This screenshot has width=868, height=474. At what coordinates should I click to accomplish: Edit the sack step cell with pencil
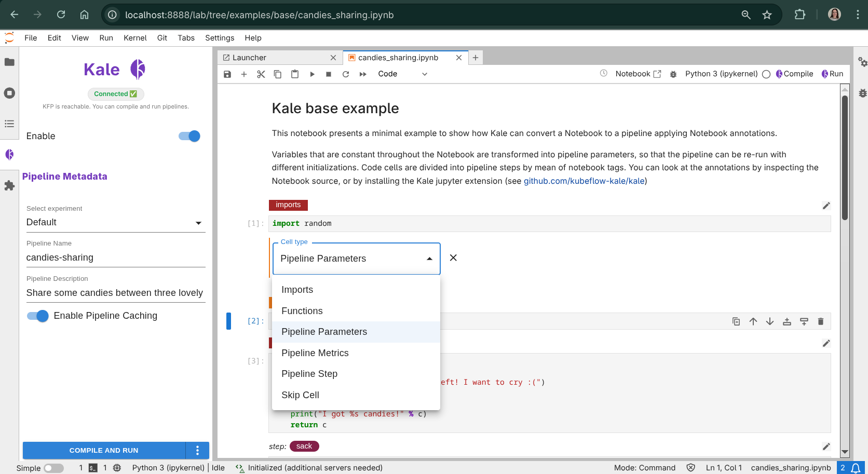click(x=826, y=446)
